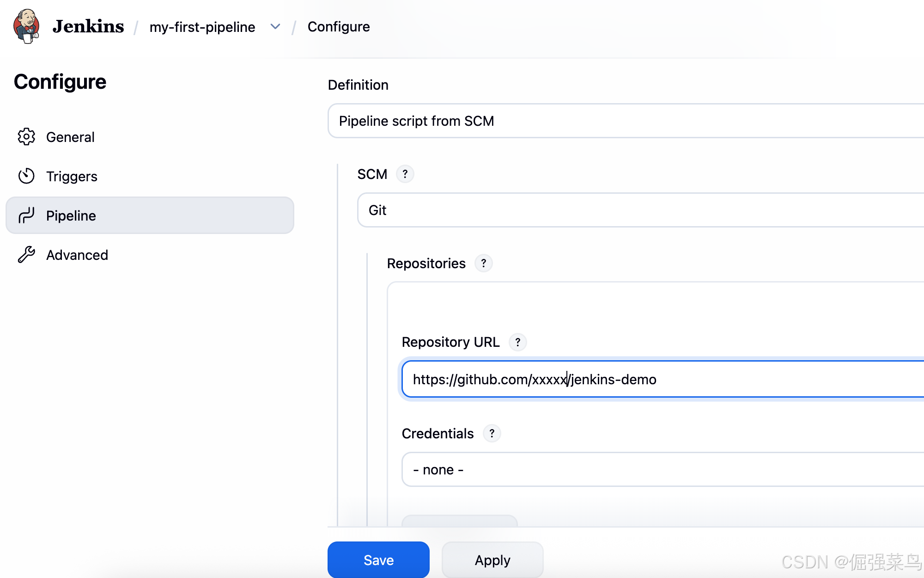Click the Triggers clock icon
Viewport: 924px width, 578px height.
pos(26,176)
